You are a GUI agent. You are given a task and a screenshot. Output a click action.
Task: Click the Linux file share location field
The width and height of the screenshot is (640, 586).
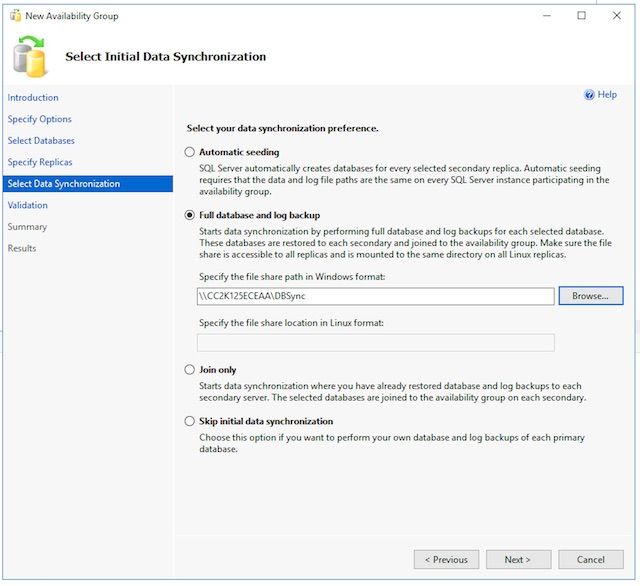[376, 343]
